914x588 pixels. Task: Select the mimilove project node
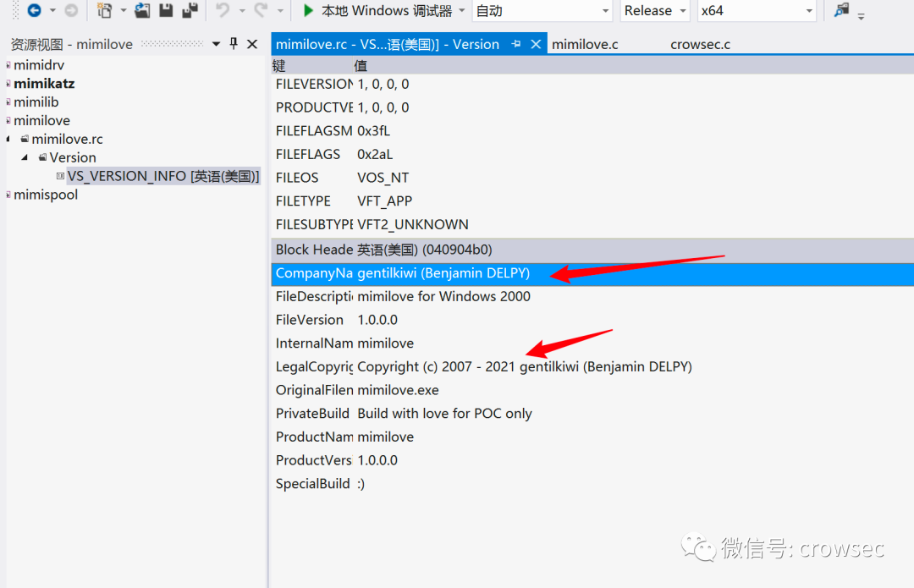point(42,121)
